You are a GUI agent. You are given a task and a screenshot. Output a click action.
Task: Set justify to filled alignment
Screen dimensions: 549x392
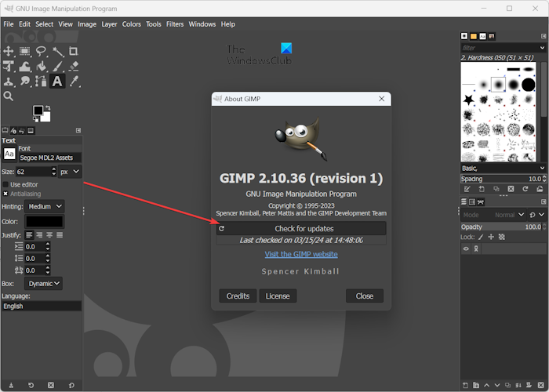tap(60, 235)
